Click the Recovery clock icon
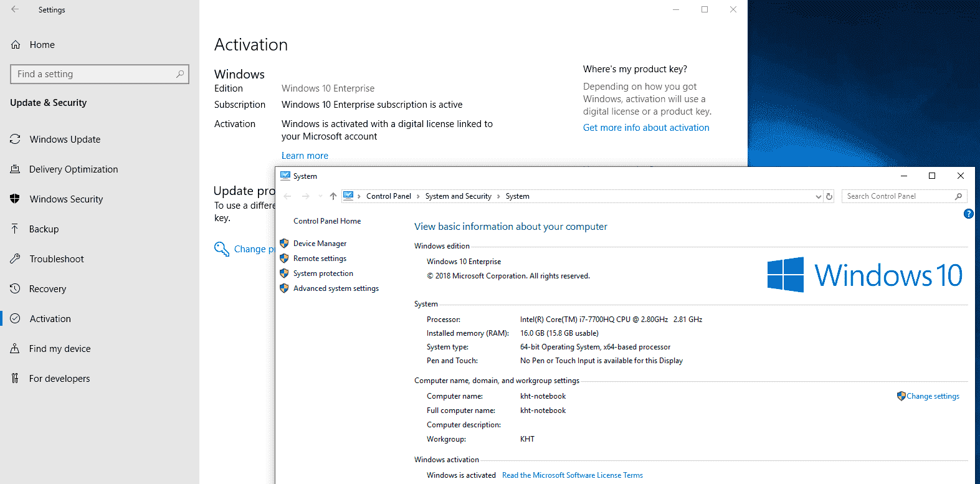 tap(15, 288)
